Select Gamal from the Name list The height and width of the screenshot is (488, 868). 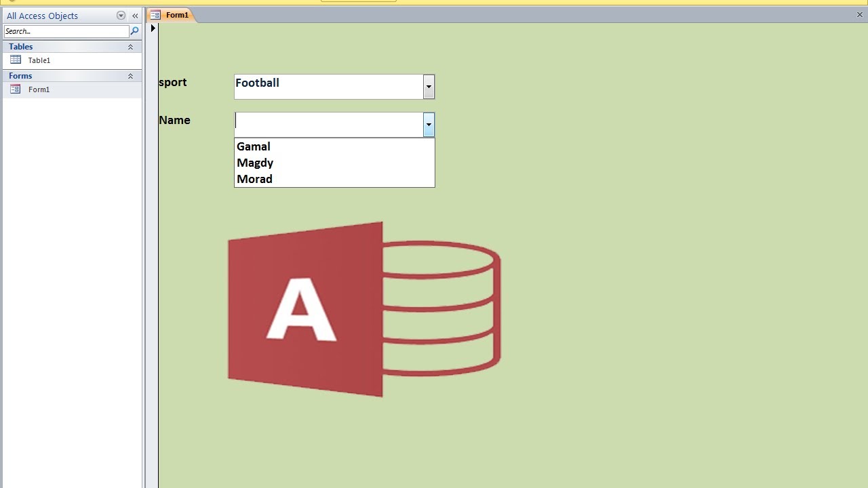tap(334, 146)
